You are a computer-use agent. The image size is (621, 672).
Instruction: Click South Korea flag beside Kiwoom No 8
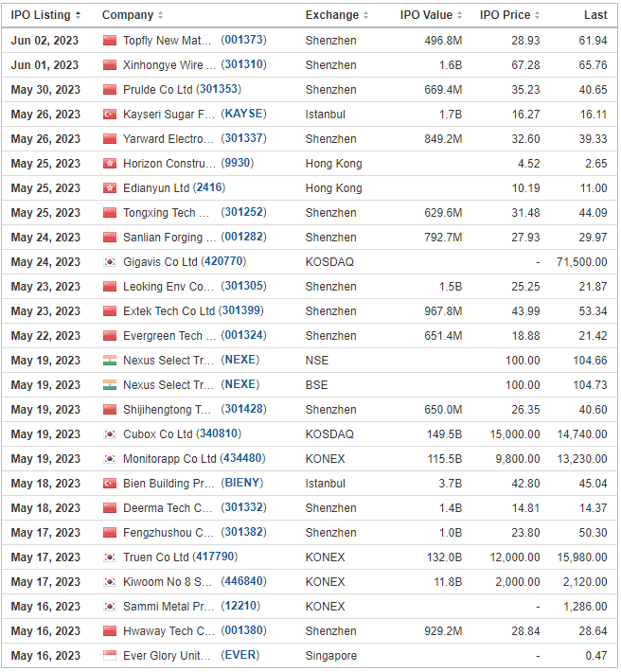coord(110,582)
